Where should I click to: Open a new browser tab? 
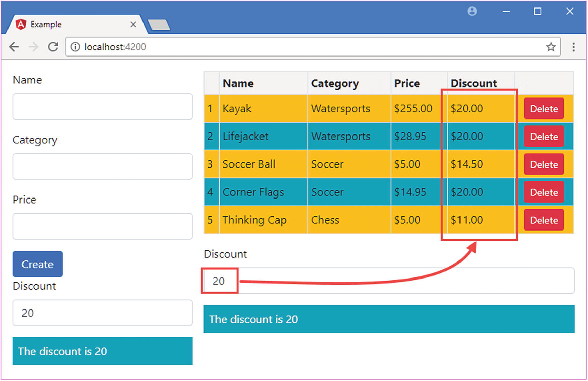coord(159,25)
